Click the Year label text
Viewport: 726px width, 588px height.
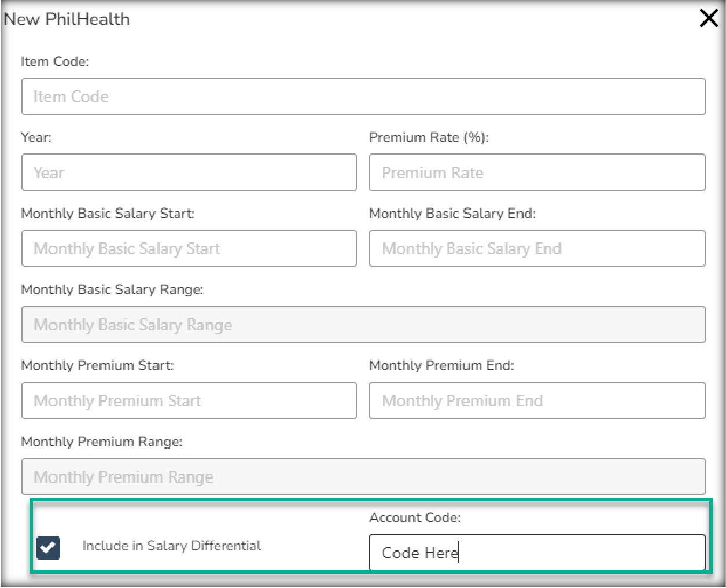coord(36,137)
